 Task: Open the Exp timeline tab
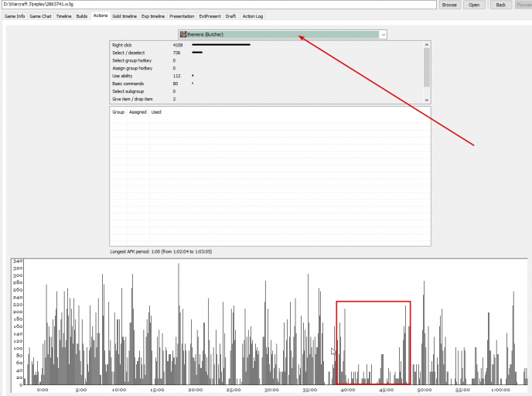pos(153,16)
